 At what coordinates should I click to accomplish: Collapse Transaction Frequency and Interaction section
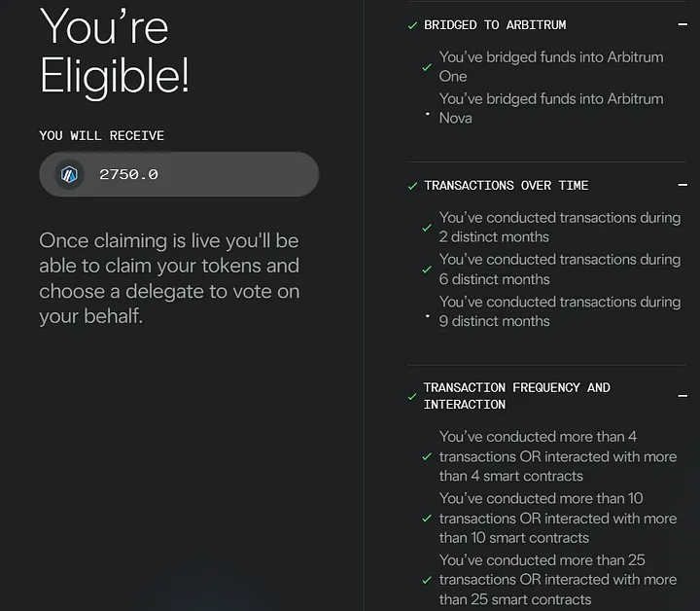(x=682, y=396)
